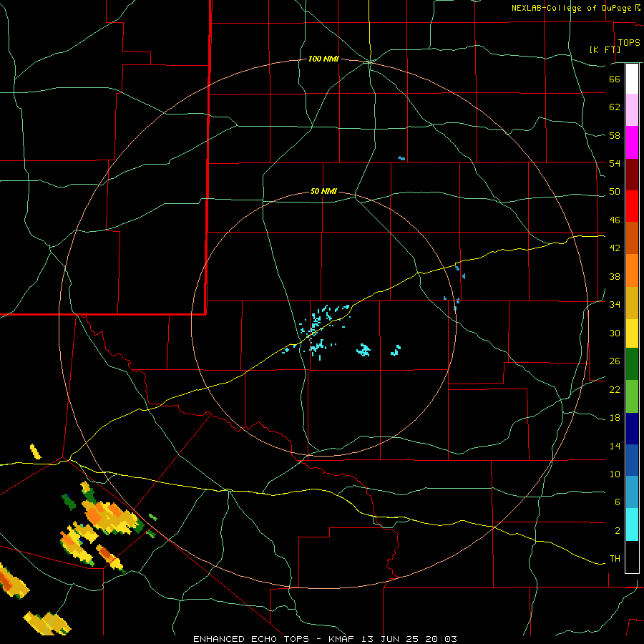
Task: Click the light green 22 kft legend swatch
Action: (x=632, y=396)
